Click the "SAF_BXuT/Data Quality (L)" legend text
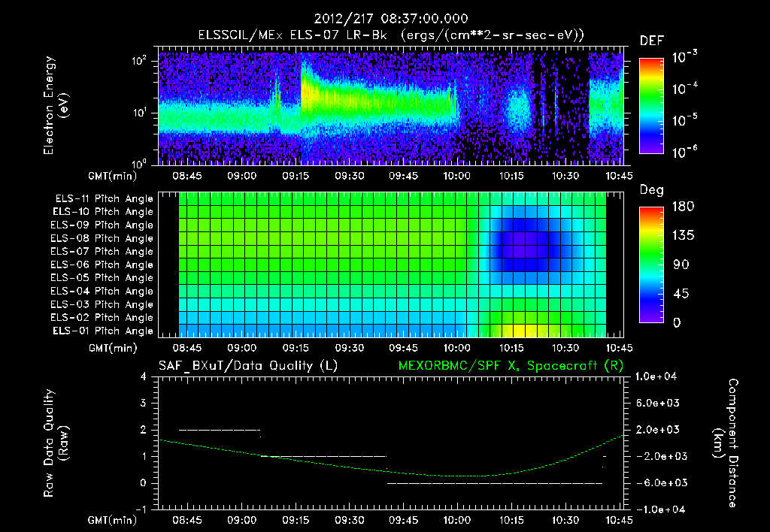770x532 pixels. [x=248, y=366]
